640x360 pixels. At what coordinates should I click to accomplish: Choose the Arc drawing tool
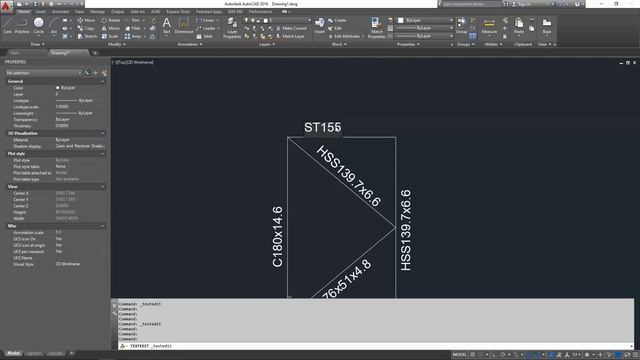[x=54, y=25]
